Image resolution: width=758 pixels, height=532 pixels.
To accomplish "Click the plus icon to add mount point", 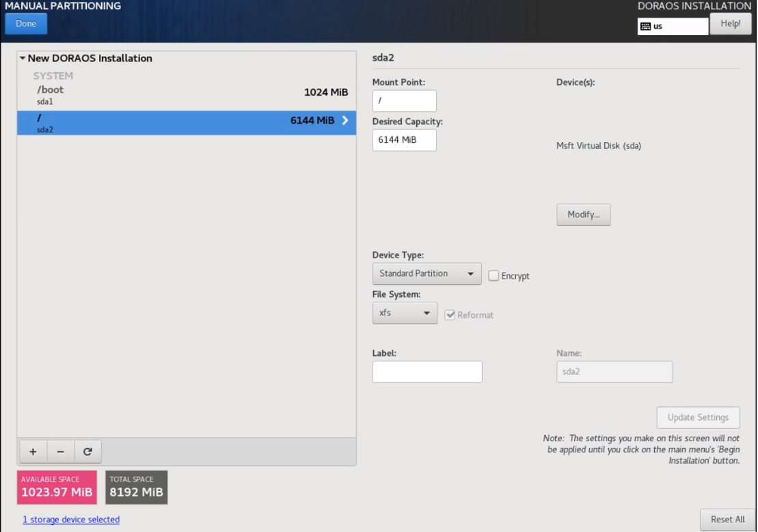I will 33,451.
